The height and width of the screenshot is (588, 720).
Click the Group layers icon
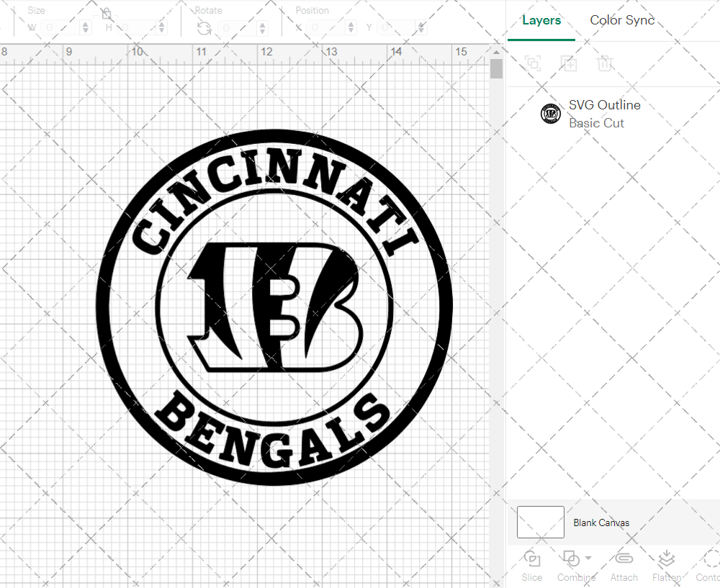pyautogui.click(x=533, y=63)
